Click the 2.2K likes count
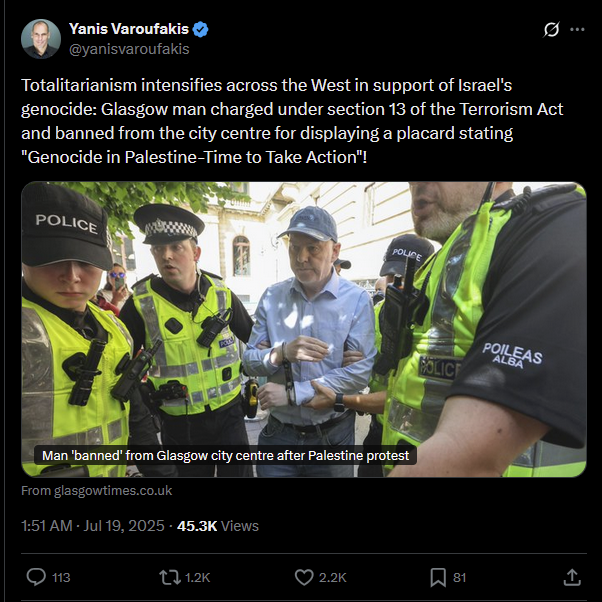602x602 pixels. 332,577
